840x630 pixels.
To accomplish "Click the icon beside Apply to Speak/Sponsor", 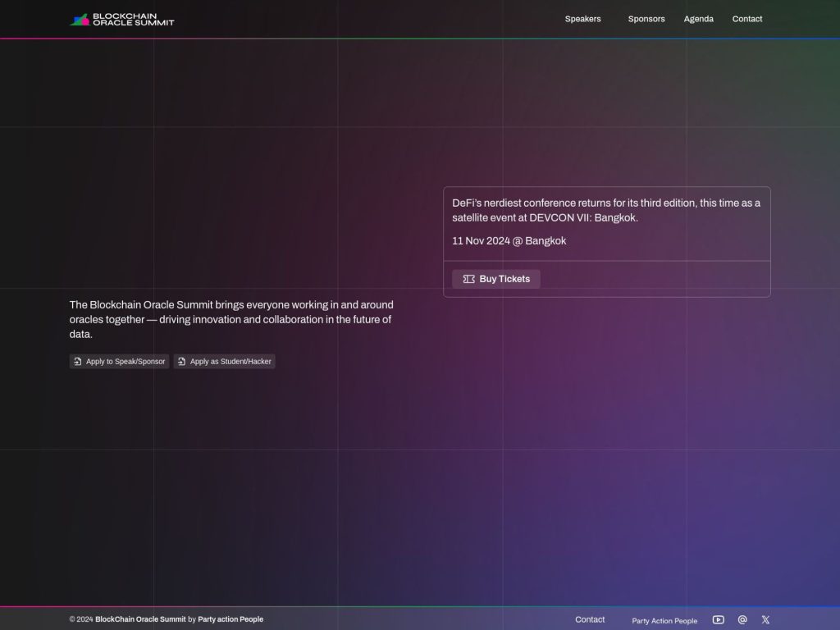I will pyautogui.click(x=78, y=362).
